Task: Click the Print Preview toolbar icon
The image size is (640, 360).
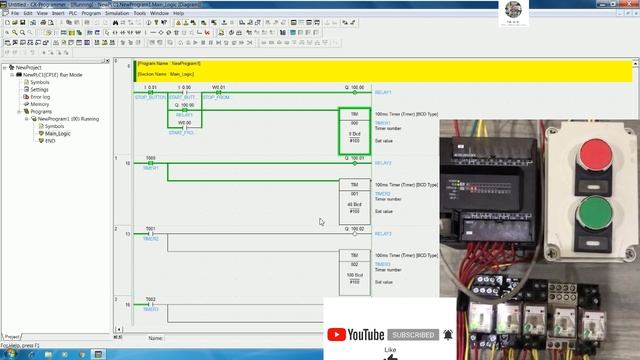Action: [51, 22]
